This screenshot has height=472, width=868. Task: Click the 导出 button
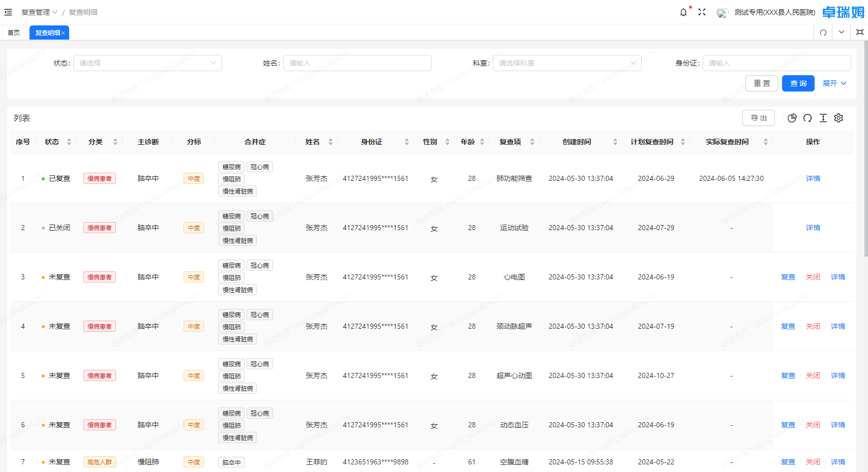[x=759, y=118]
